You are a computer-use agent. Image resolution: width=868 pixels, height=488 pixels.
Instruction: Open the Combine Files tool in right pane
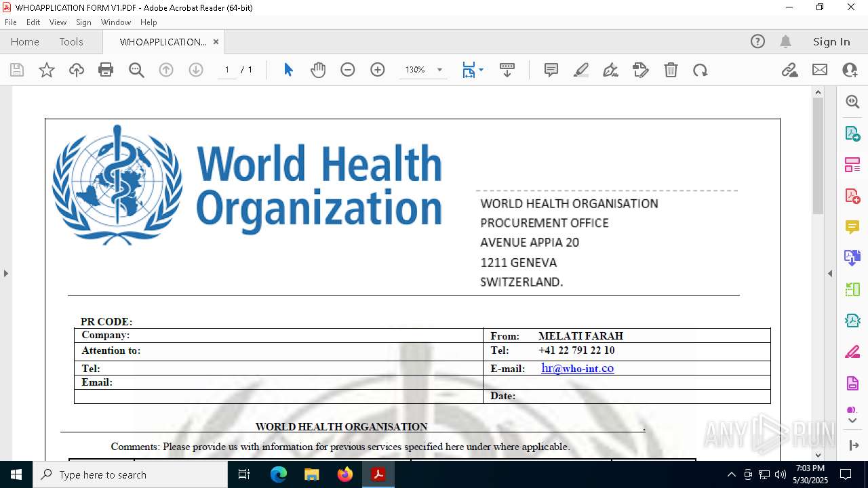(852, 258)
